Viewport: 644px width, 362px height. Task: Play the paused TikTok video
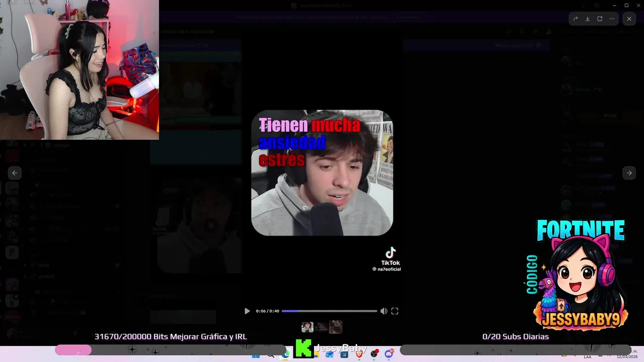click(x=247, y=311)
